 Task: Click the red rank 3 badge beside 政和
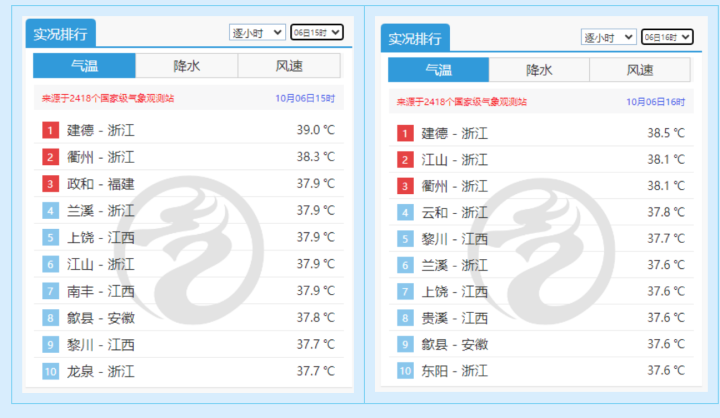coord(50,184)
